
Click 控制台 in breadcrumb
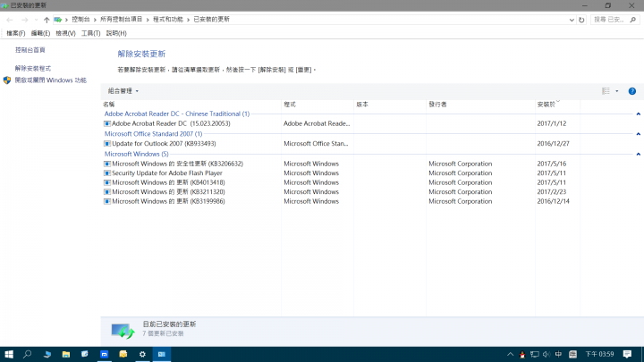point(80,20)
